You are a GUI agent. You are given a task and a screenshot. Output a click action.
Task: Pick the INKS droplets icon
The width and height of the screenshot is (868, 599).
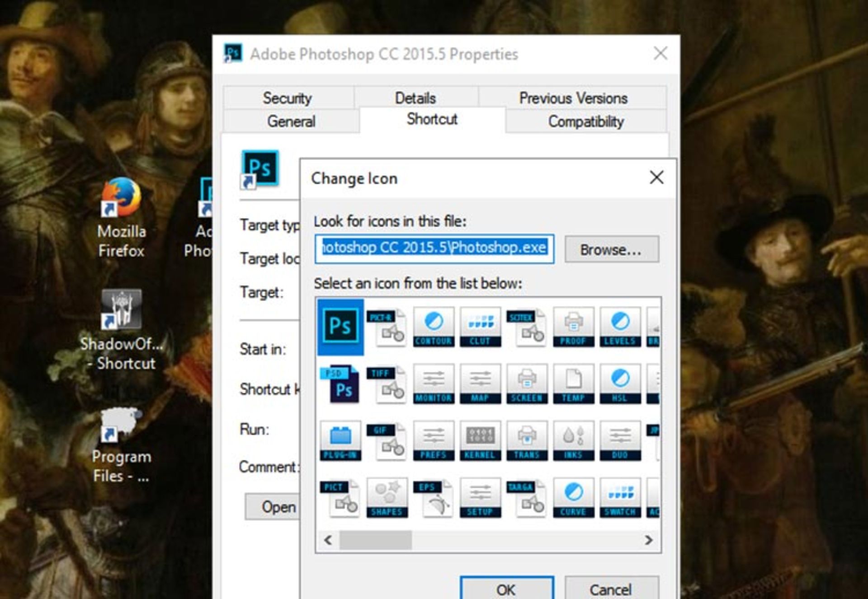point(573,441)
